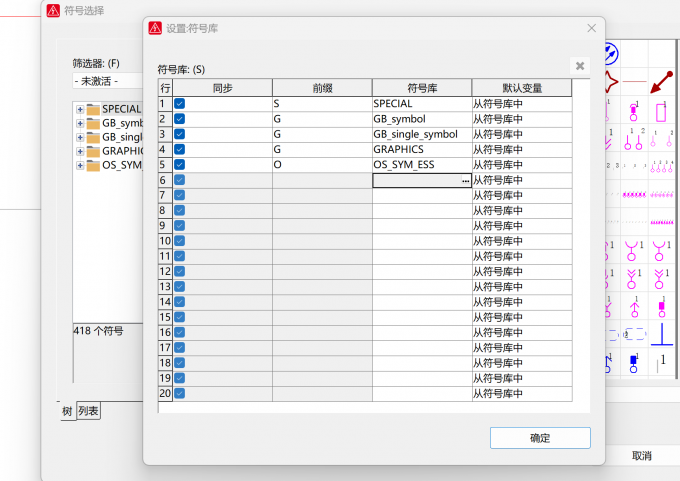Viewport: 680px width, 481px height.
Task: Select the blue compass symbol in the preview
Action: click(x=611, y=54)
